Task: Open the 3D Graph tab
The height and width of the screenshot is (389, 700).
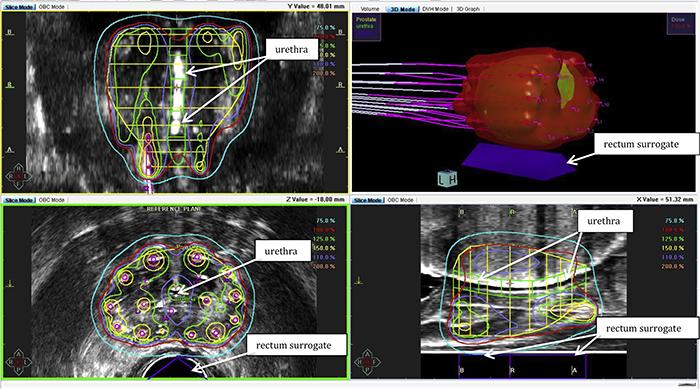Action: (x=468, y=9)
